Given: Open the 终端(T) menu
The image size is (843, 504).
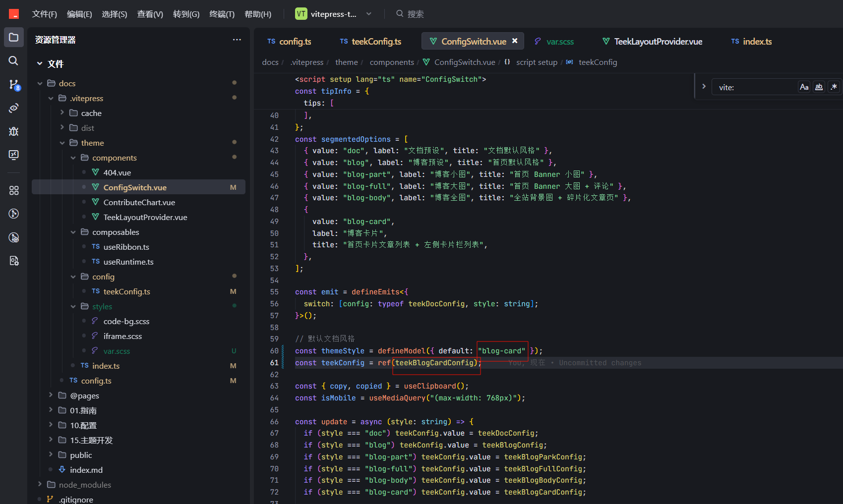Looking at the screenshot, I should tap(222, 14).
